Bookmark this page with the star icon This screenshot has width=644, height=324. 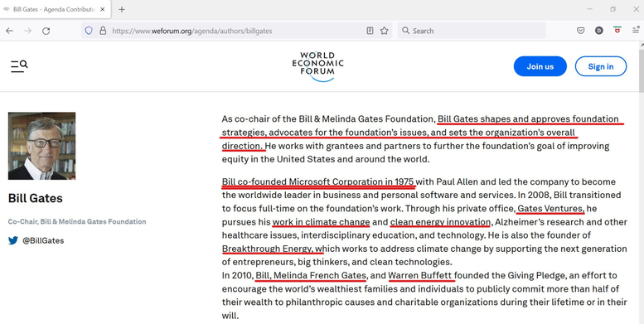pyautogui.click(x=384, y=31)
